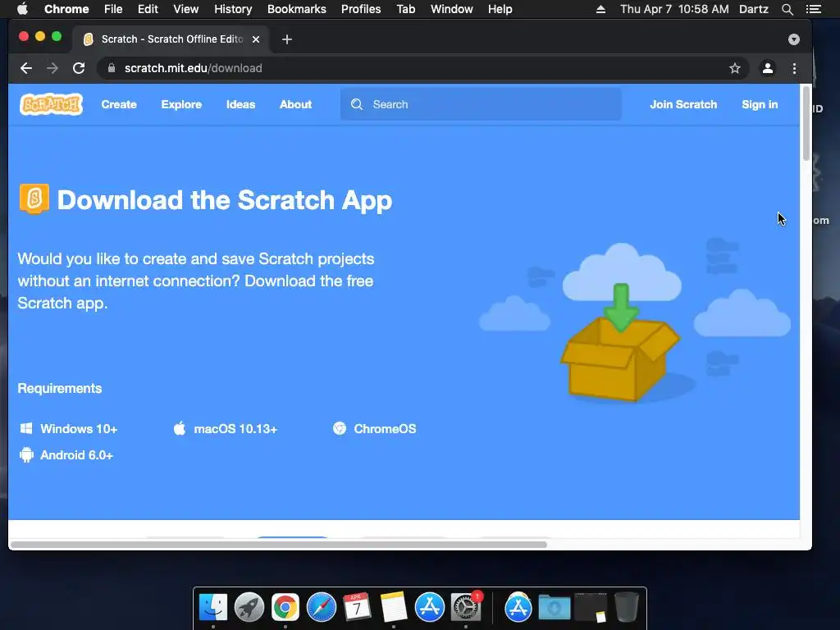Open the Window menu

(x=452, y=9)
